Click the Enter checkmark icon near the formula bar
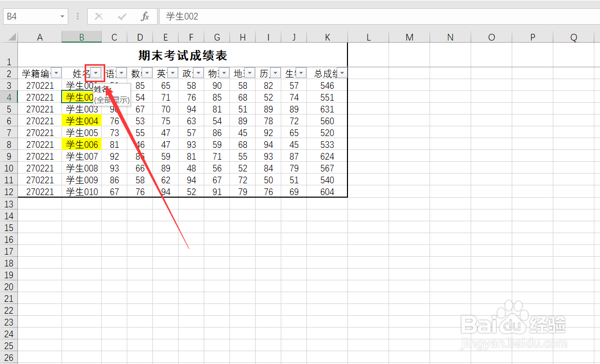Screen dimensions: 600x364 [x=121, y=16]
